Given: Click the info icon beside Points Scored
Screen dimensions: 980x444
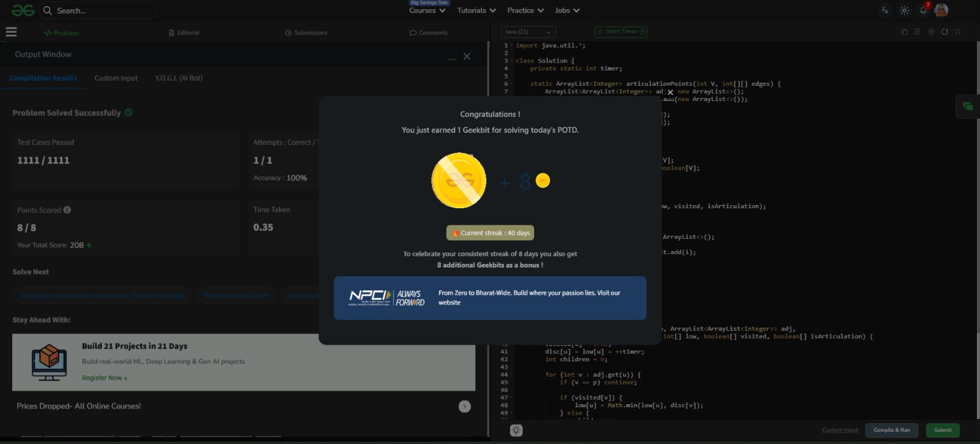Looking at the screenshot, I should (67, 210).
